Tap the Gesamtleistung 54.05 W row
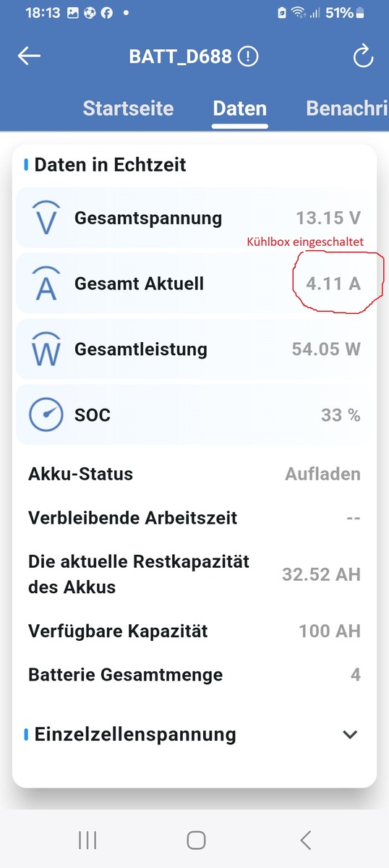This screenshot has width=389, height=868. pos(195,349)
